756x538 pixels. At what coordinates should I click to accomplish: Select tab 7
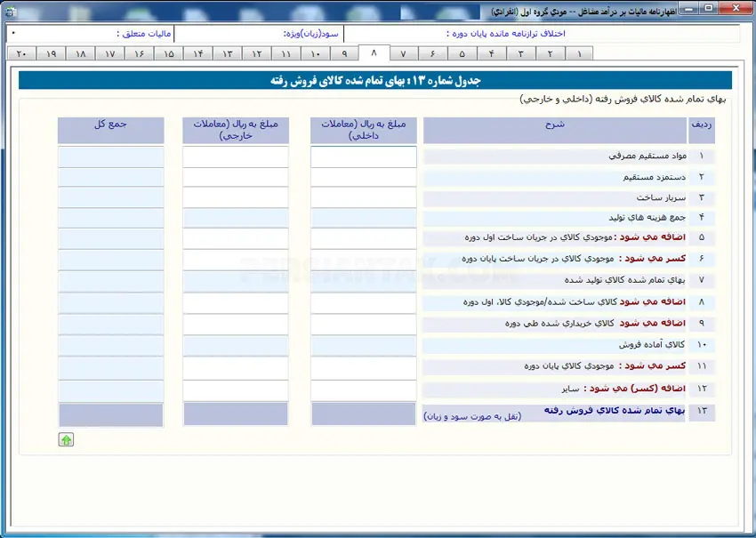404,53
